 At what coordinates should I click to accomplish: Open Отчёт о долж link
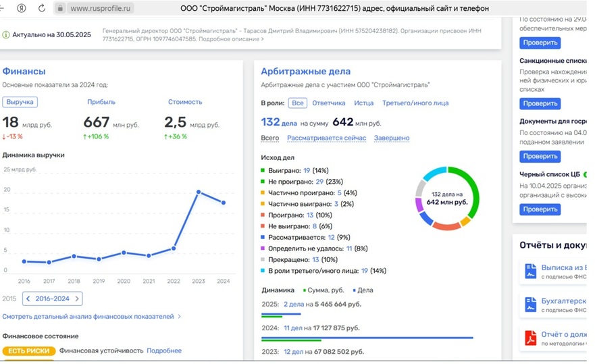(x=563, y=334)
